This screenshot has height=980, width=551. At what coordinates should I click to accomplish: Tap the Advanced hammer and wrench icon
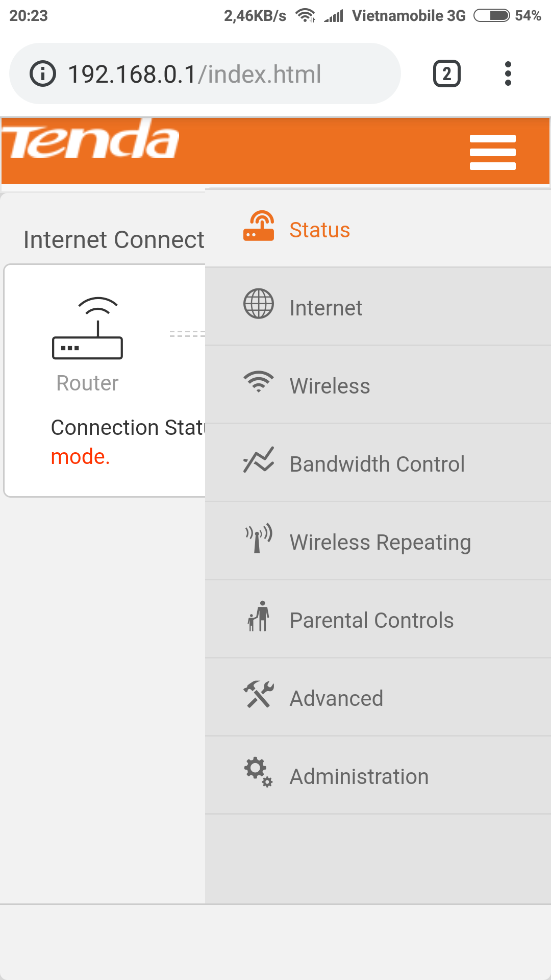click(x=259, y=694)
